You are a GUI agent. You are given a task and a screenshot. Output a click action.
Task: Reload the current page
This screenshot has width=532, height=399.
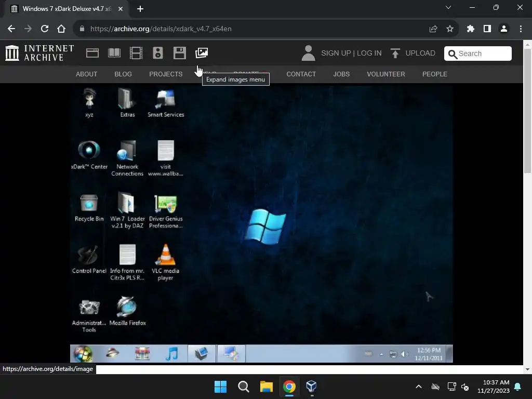(x=45, y=29)
